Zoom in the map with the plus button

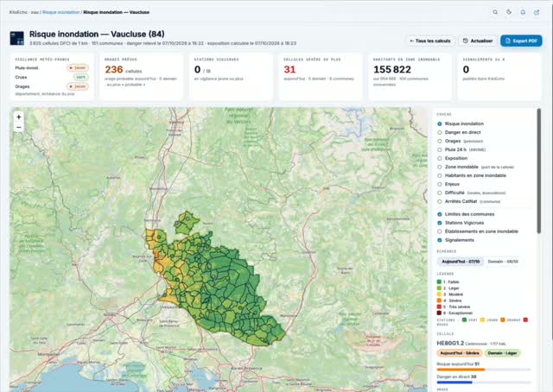[19, 117]
